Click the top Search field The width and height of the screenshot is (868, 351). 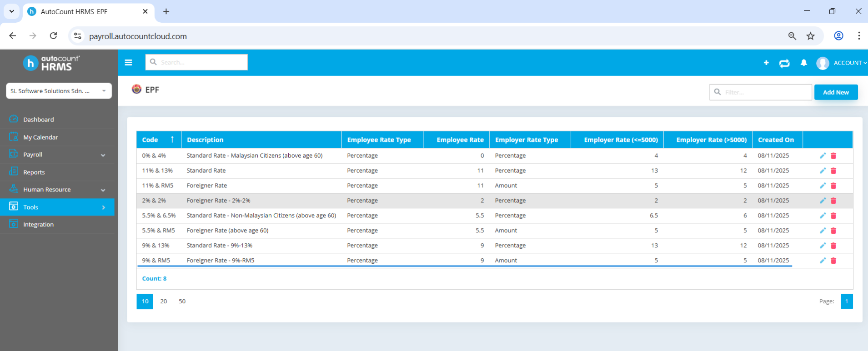pyautogui.click(x=196, y=62)
